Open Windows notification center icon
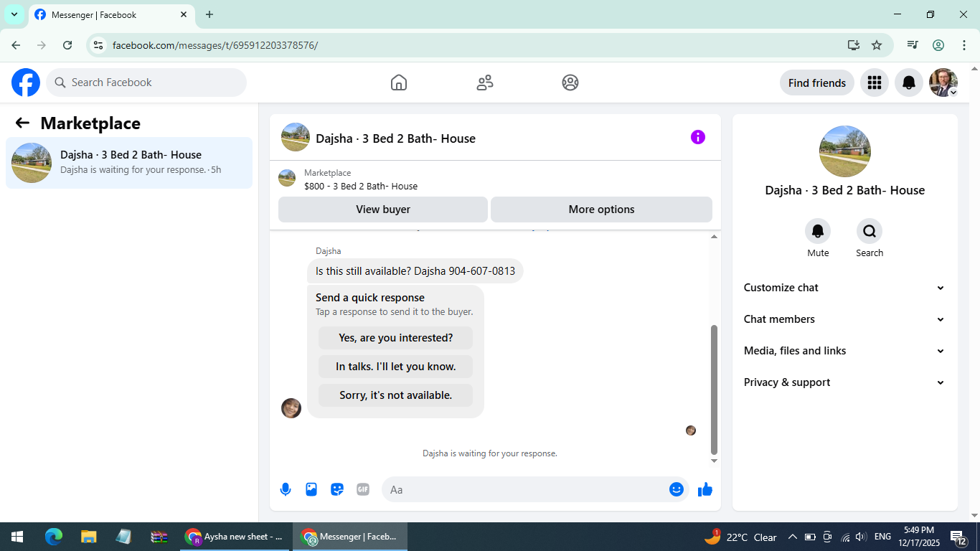The height and width of the screenshot is (551, 980). click(959, 537)
